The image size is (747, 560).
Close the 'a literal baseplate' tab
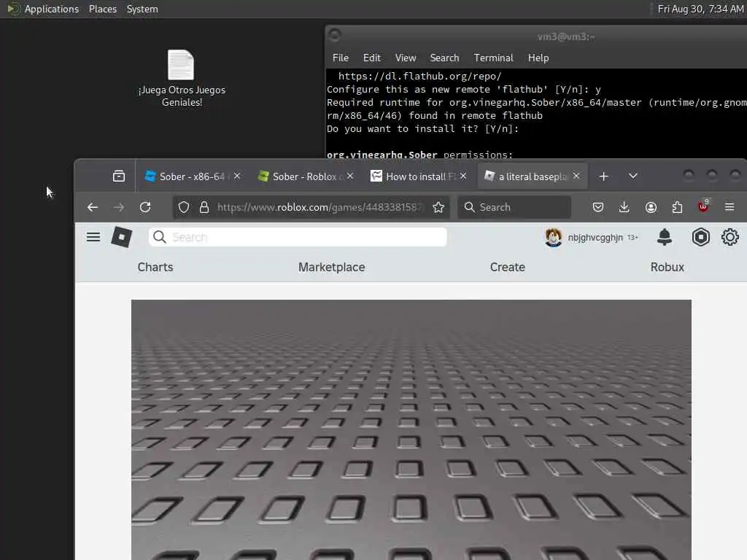pos(576,176)
